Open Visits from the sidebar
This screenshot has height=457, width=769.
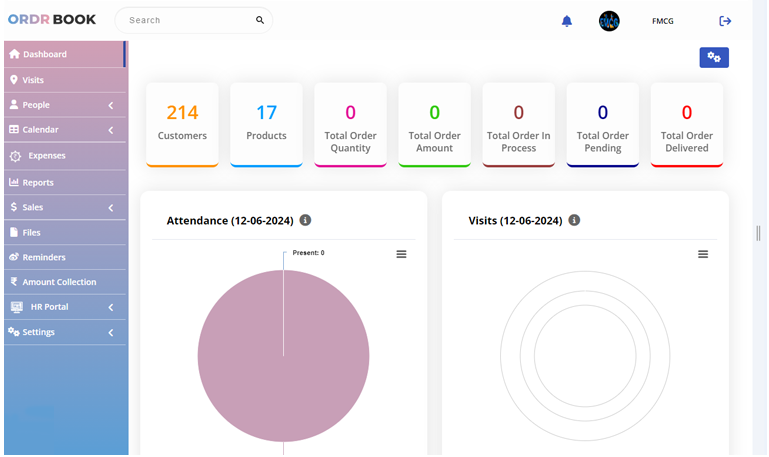(33, 80)
